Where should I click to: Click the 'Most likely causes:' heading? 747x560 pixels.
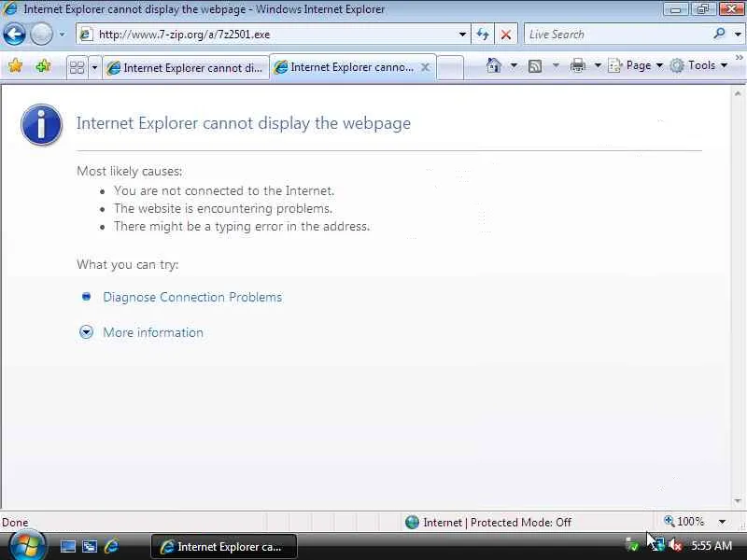coord(130,171)
